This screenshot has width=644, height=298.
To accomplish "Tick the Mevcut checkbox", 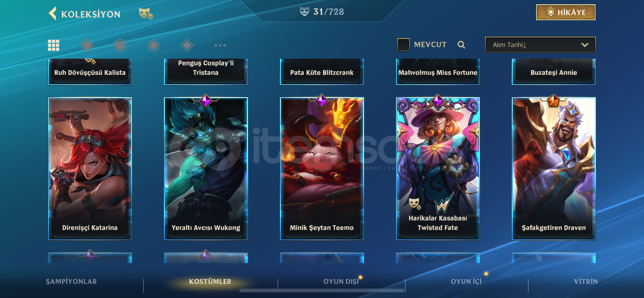I will (x=404, y=45).
